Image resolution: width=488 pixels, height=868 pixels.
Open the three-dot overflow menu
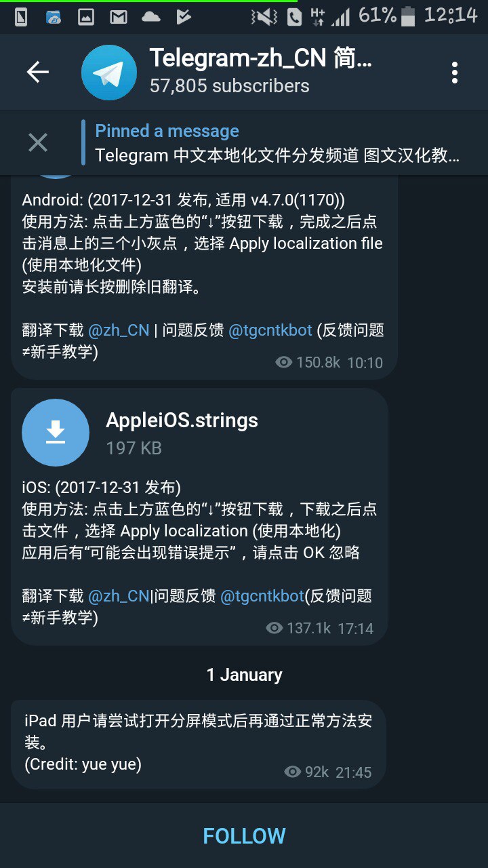(x=454, y=73)
